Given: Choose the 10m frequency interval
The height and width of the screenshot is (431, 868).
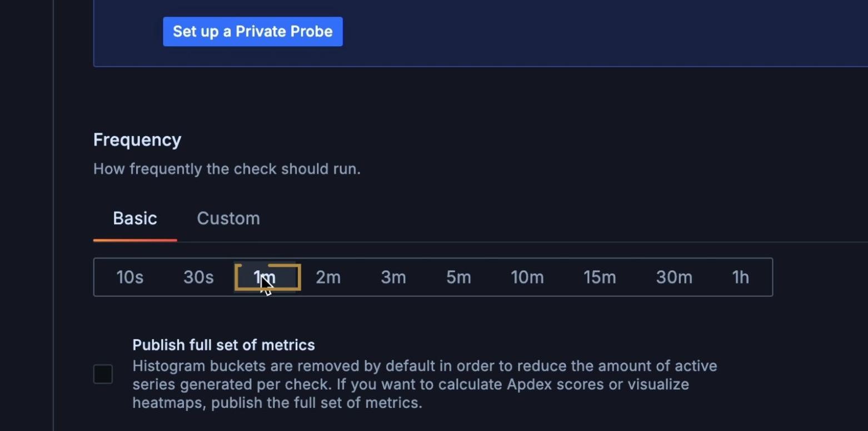Looking at the screenshot, I should 527,277.
